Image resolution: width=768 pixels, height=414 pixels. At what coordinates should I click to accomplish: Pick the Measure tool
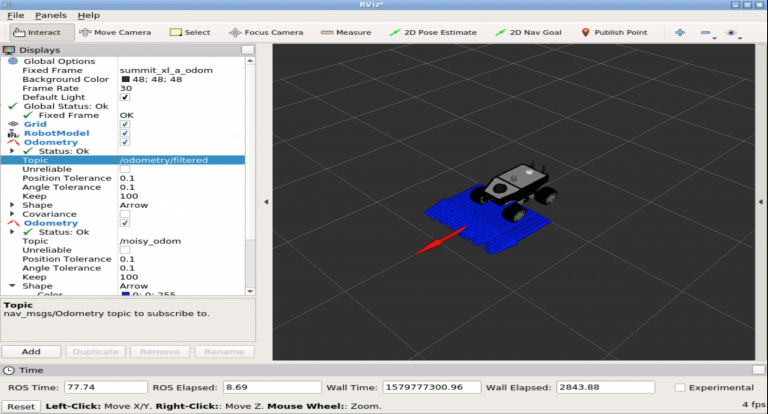pos(346,32)
